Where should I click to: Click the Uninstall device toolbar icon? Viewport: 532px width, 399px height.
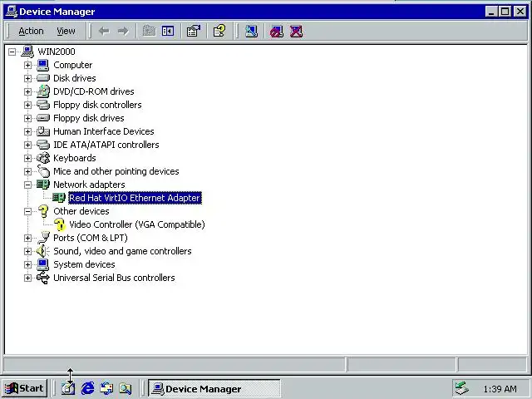pyautogui.click(x=296, y=32)
